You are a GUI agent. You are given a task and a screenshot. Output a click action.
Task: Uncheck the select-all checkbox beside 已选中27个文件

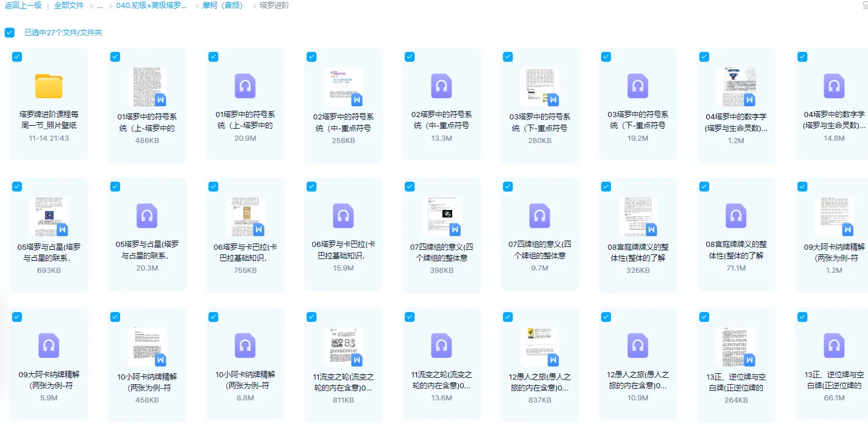[x=9, y=32]
